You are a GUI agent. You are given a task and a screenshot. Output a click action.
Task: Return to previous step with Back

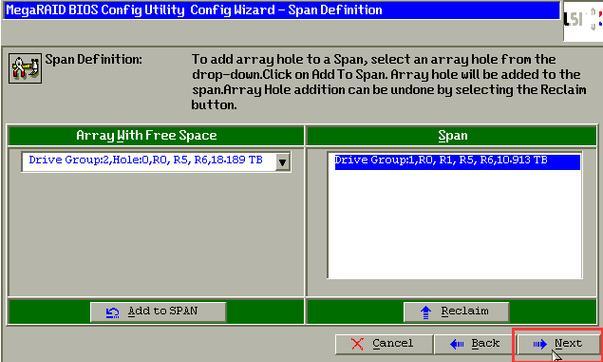(x=474, y=344)
